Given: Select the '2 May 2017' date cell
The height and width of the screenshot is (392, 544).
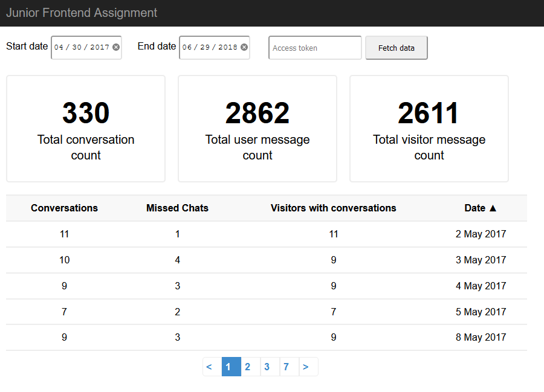Looking at the screenshot, I should click(x=481, y=234).
